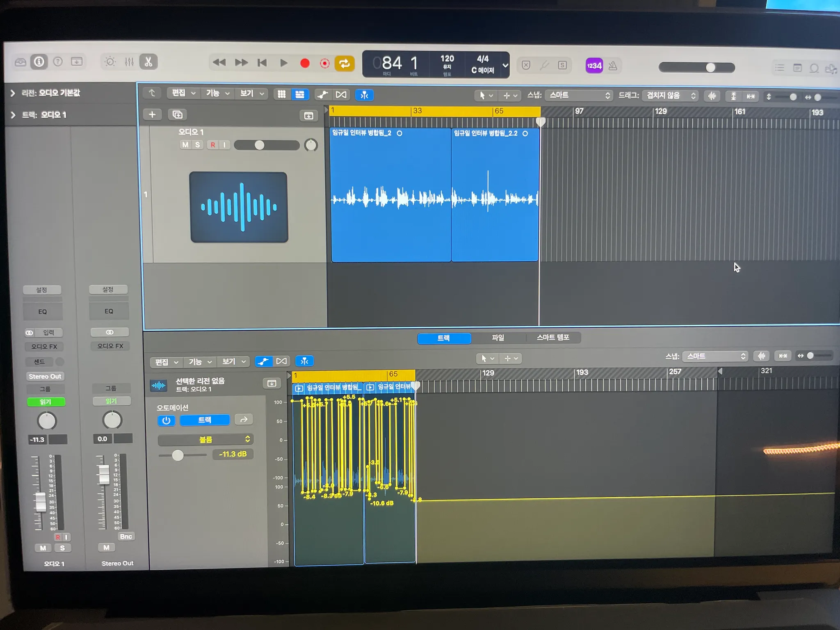Toggle the yellow Cycle loop button
Screen dimensions: 840x630
(x=344, y=63)
